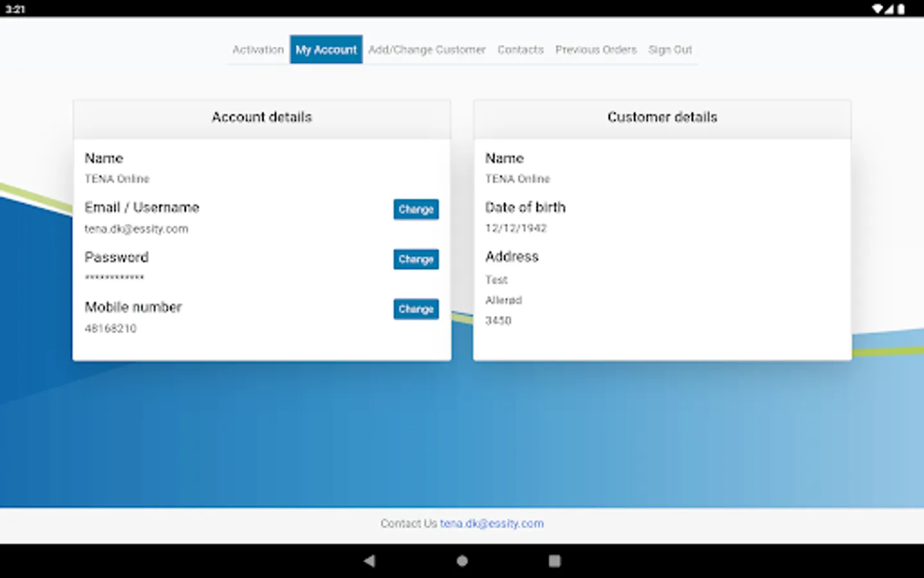Change the Email / Username
This screenshot has width=924, height=578.
pos(416,209)
